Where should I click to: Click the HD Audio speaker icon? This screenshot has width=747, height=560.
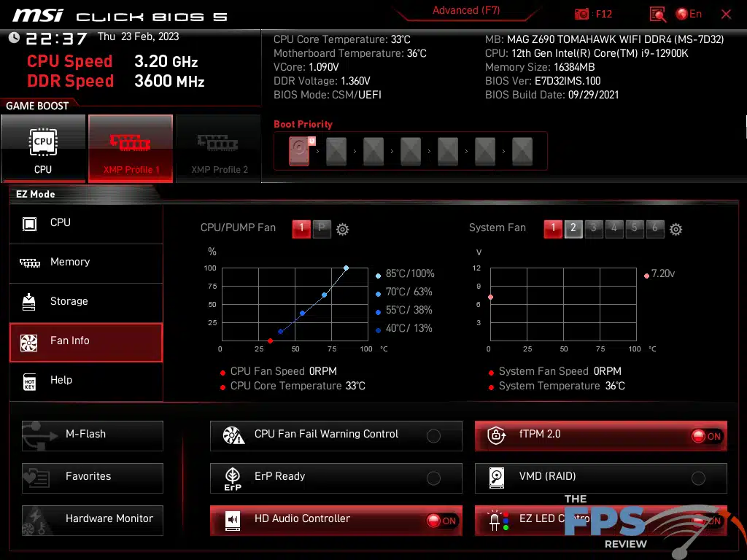(x=233, y=521)
